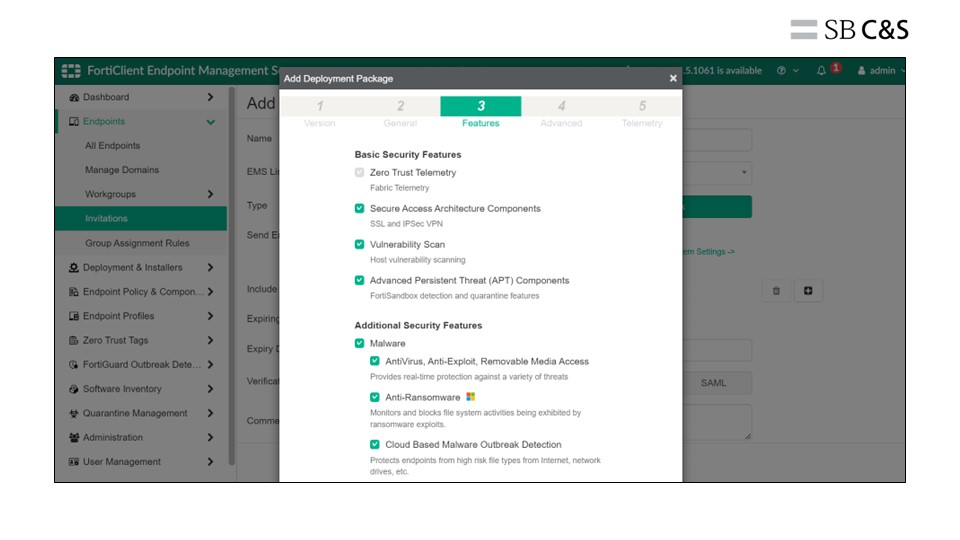
Task: Open Manage Domains in sidebar
Action: (x=122, y=170)
